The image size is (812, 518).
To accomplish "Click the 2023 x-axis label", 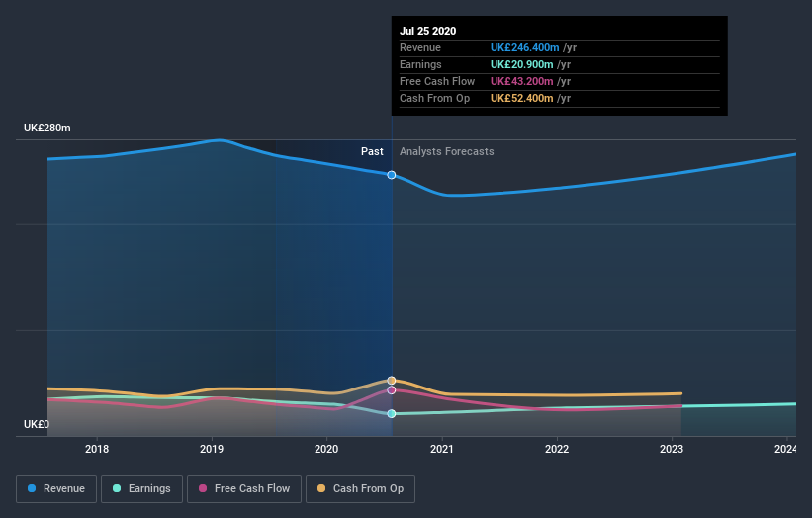I will 672,449.
